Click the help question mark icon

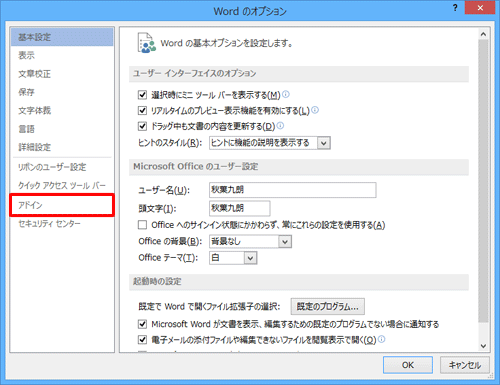point(455,8)
